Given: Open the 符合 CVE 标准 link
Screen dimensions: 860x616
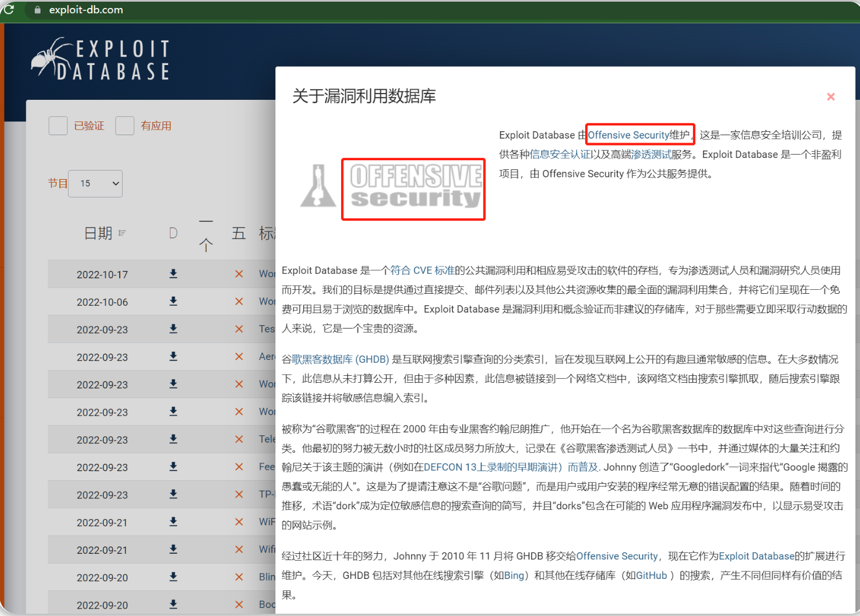Looking at the screenshot, I should point(423,270).
